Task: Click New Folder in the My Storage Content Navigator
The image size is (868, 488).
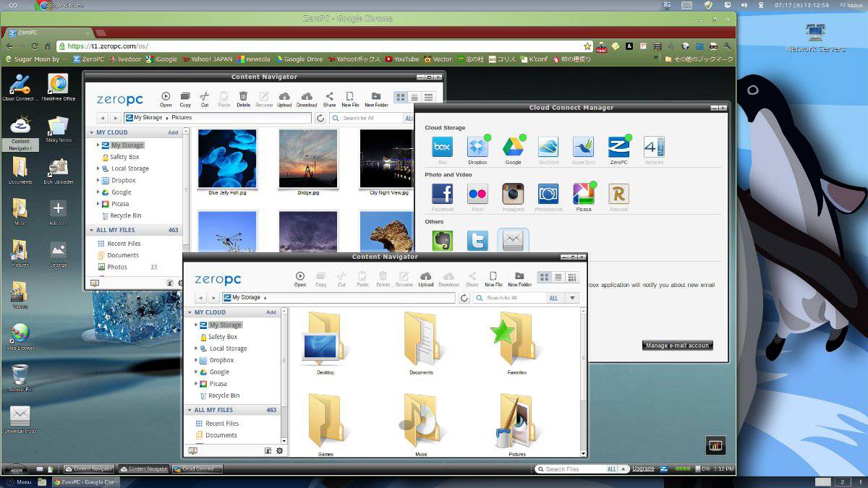Action: (x=519, y=279)
